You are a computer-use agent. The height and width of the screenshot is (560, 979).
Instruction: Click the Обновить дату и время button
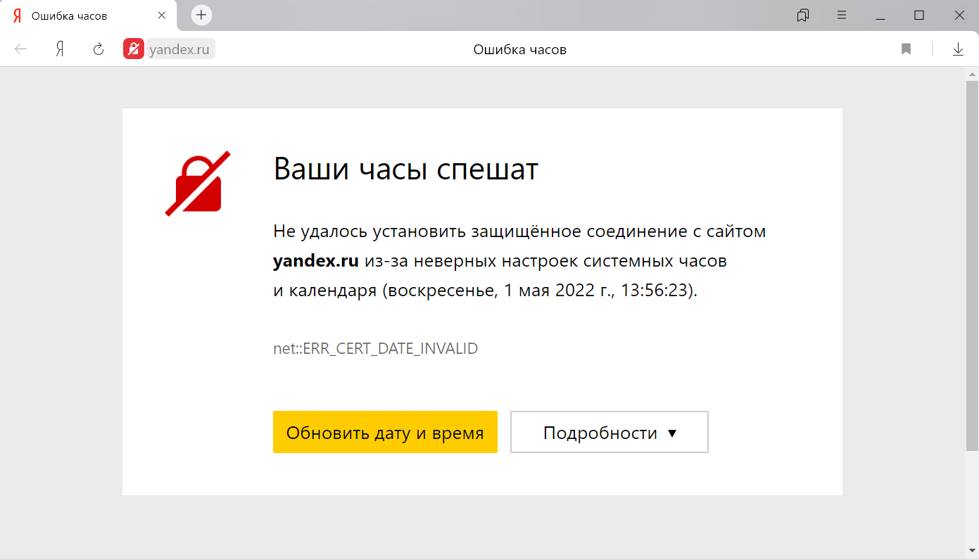pos(385,432)
